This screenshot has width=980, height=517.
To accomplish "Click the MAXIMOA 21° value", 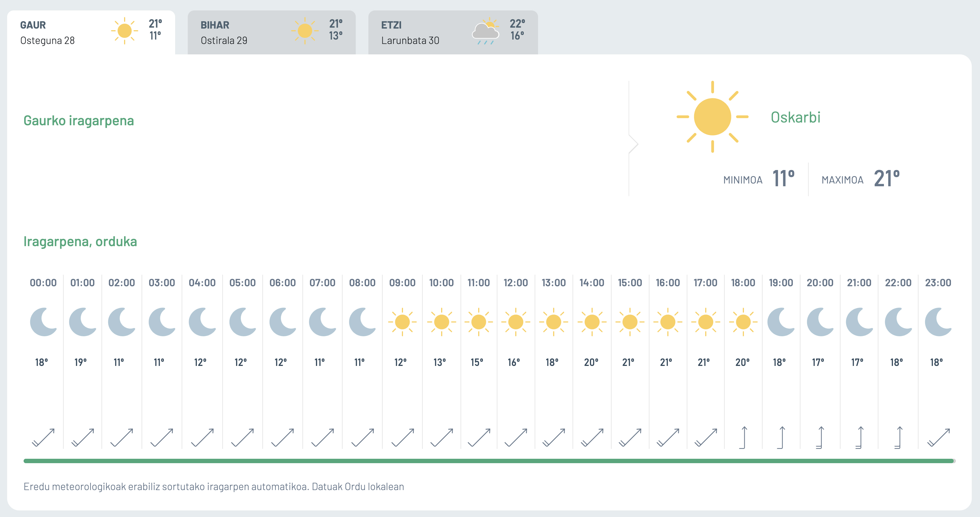I will (x=887, y=178).
